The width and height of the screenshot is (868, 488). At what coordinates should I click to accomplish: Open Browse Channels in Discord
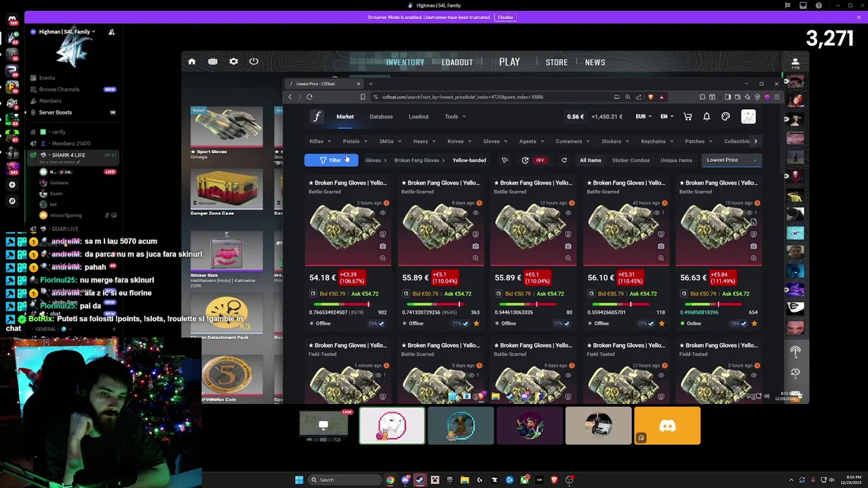tap(59, 89)
